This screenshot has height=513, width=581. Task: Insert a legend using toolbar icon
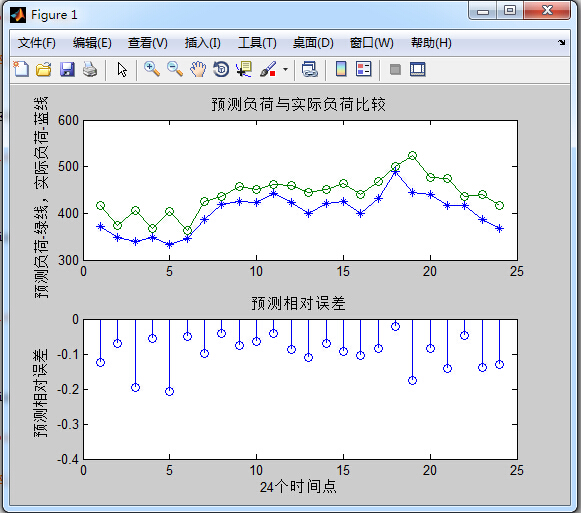pyautogui.click(x=363, y=69)
